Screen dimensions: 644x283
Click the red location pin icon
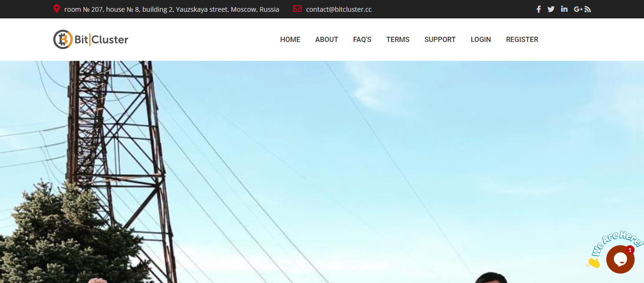click(x=57, y=9)
